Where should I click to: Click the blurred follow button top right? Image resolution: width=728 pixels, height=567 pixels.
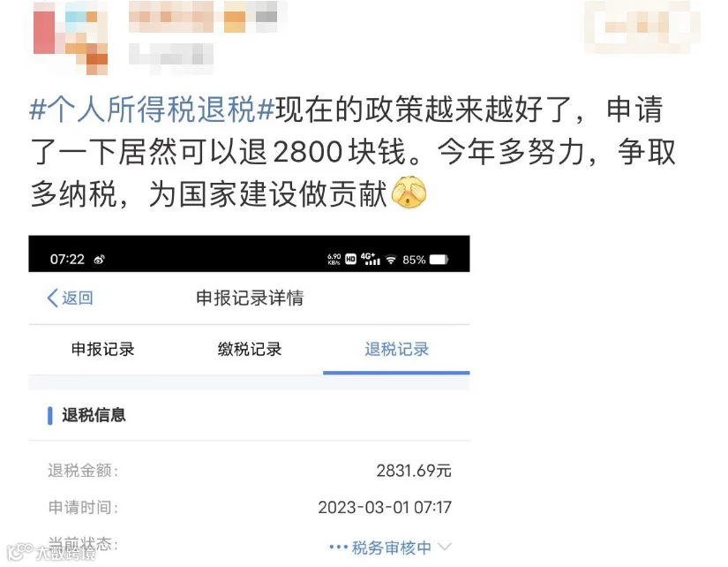pyautogui.click(x=642, y=26)
